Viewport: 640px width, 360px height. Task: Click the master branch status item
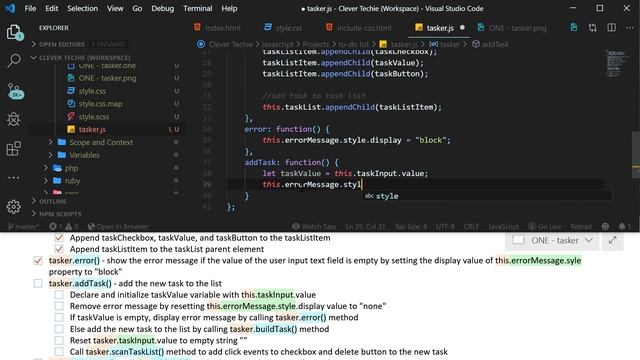pos(23,226)
